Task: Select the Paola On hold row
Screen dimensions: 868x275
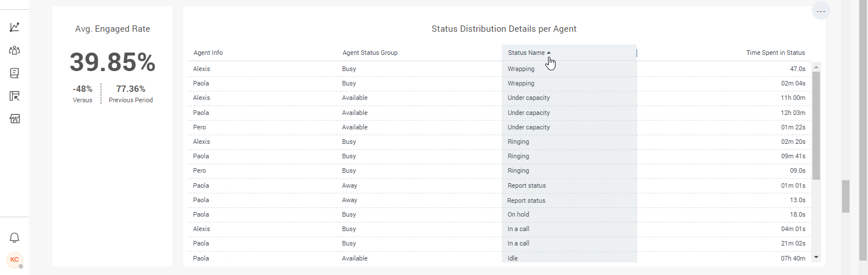Action: (498, 214)
